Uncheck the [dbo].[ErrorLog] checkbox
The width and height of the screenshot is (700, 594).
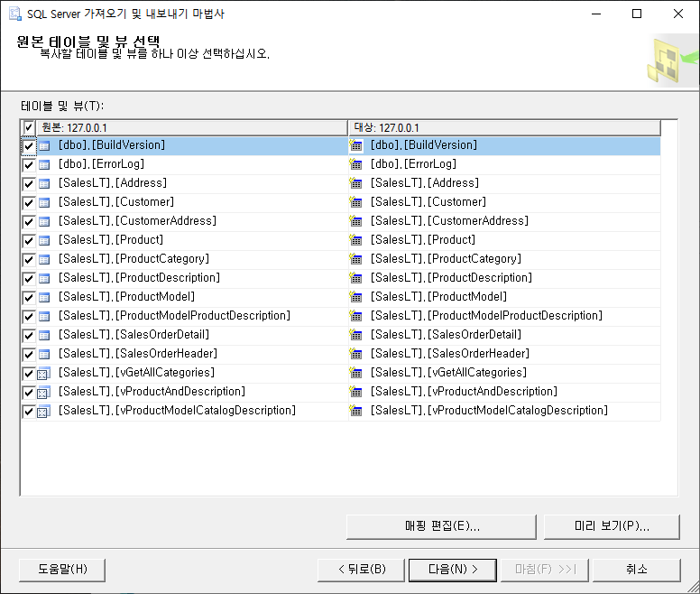coord(29,165)
